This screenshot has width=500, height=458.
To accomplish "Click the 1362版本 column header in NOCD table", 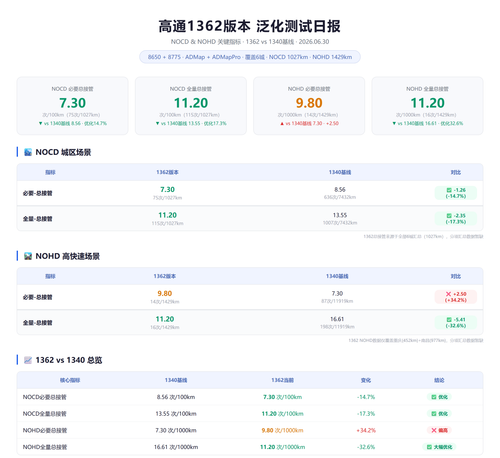I will pyautogui.click(x=167, y=172).
